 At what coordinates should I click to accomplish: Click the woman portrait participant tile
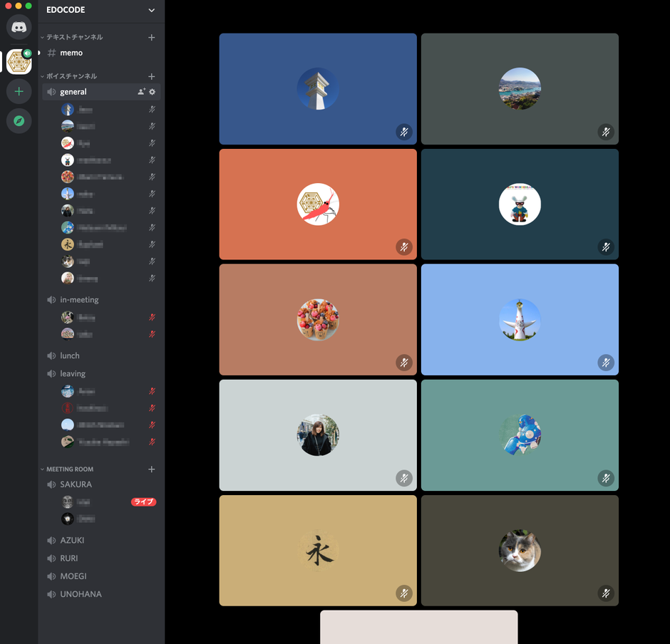pyautogui.click(x=318, y=435)
